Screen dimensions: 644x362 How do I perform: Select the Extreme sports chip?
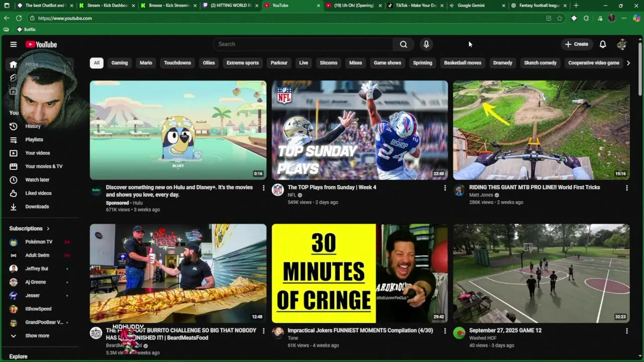[x=243, y=63]
